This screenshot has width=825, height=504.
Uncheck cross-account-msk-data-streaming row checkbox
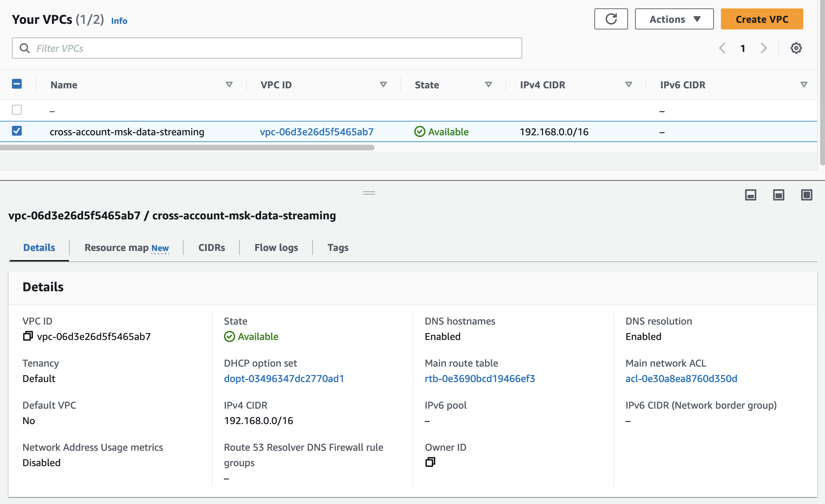[x=17, y=131]
